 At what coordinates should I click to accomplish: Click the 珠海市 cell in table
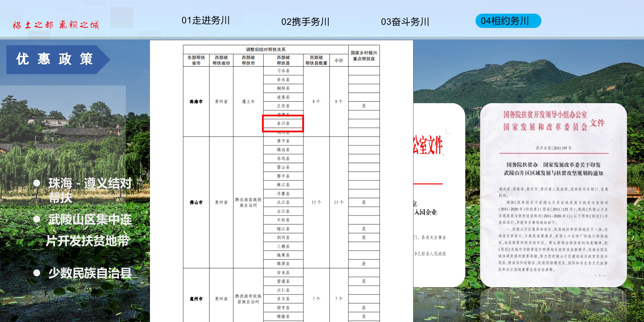click(196, 101)
